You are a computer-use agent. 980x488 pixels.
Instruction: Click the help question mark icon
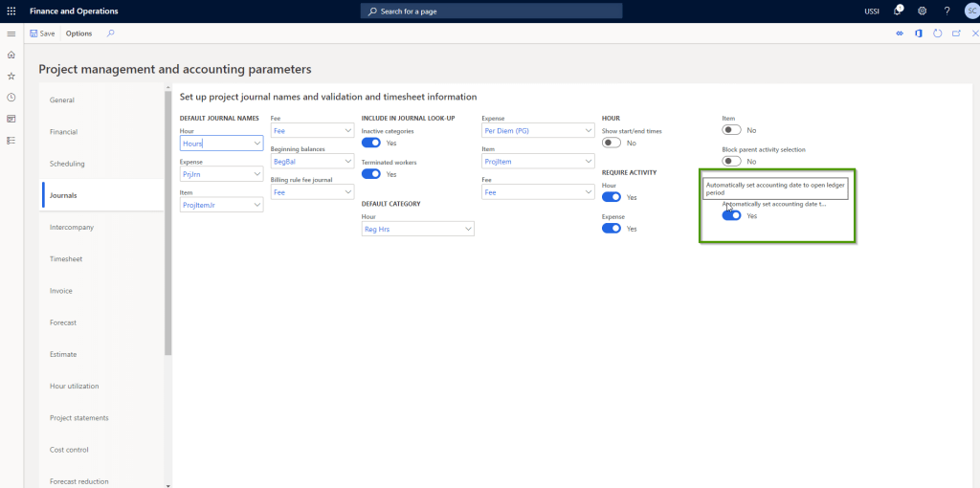point(946,11)
